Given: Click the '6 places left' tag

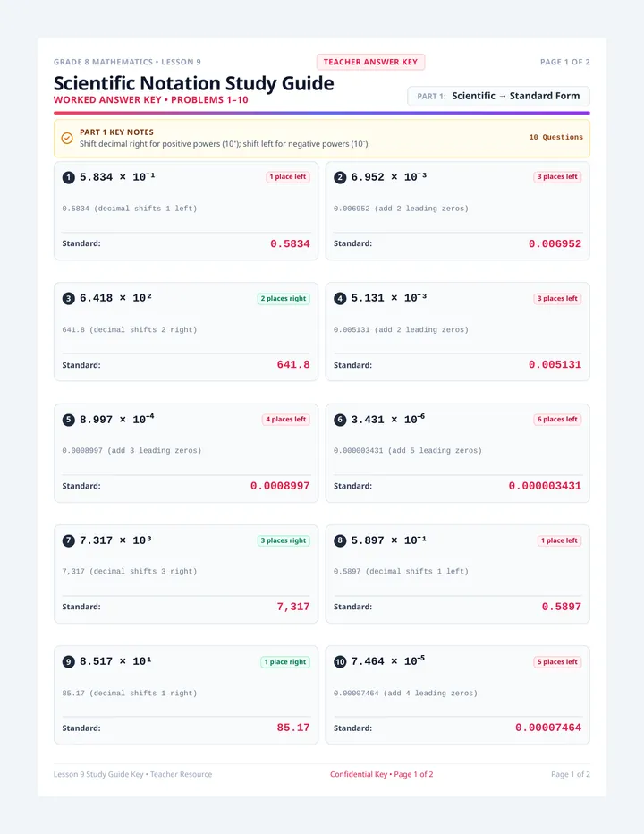Looking at the screenshot, I should (557, 419).
